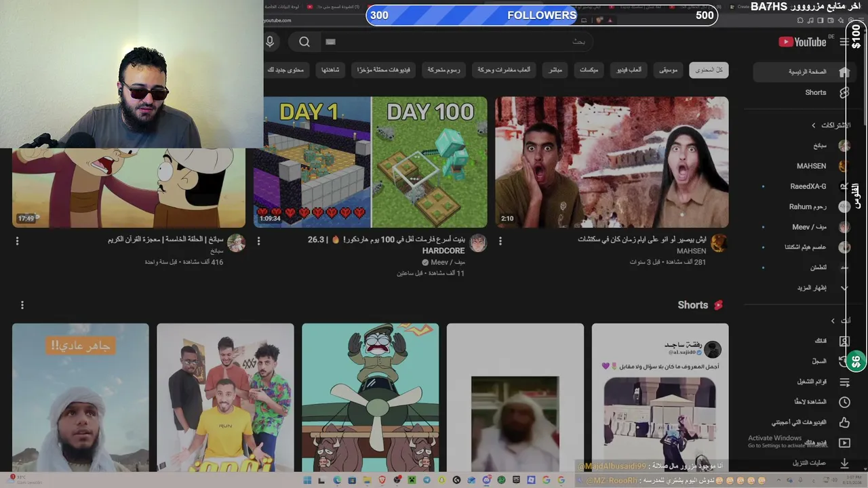Open more options for the 100 يوم هاردكور video
868x488 pixels.
pos(258,241)
